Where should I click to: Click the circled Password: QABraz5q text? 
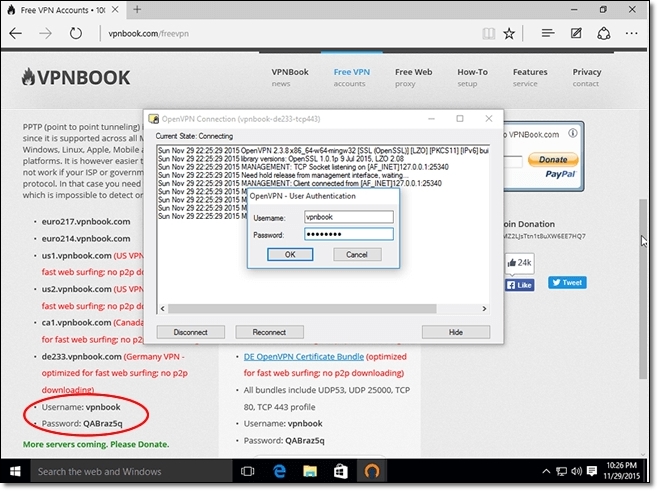[x=82, y=423]
